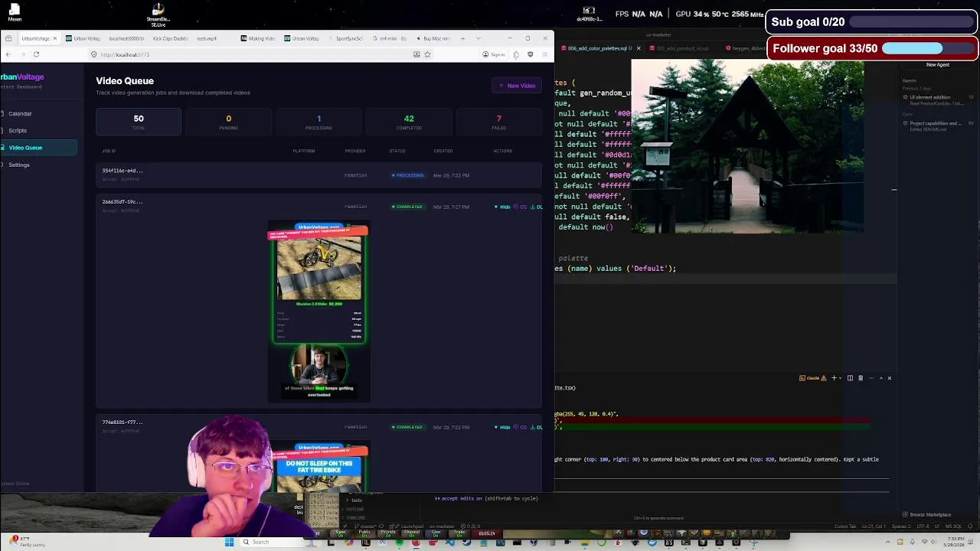980x551 pixels.
Task: Select the processing job row 354f116c
Action: (x=318, y=175)
